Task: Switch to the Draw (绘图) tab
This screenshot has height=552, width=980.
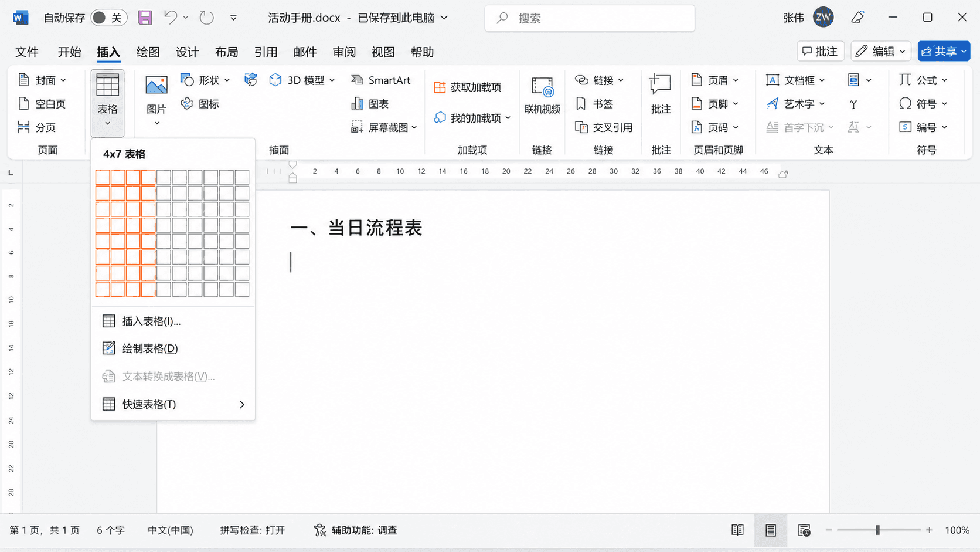Action: pyautogui.click(x=148, y=52)
